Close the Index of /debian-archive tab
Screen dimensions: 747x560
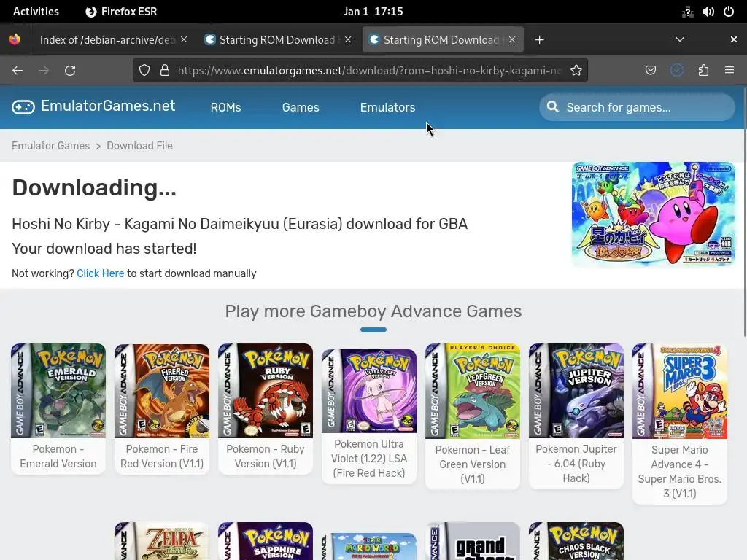click(x=184, y=39)
